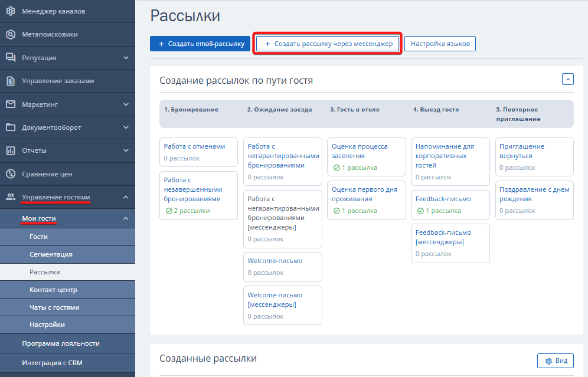Click the Order Management clipboard icon

(11, 81)
